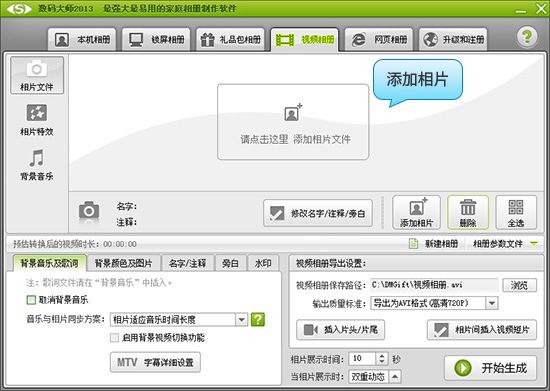Select 相片文件 in the sidebar
Image resolution: width=550 pixels, height=391 pixels.
[37, 75]
